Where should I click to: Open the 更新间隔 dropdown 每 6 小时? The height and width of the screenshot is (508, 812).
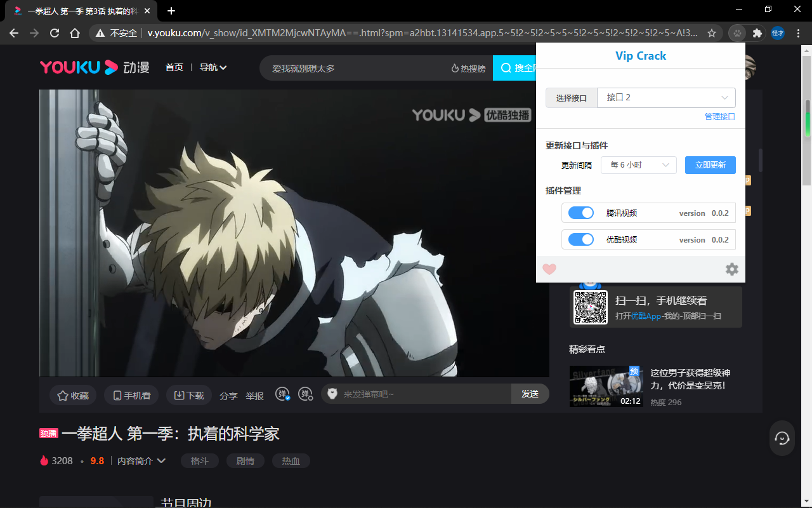pos(639,165)
